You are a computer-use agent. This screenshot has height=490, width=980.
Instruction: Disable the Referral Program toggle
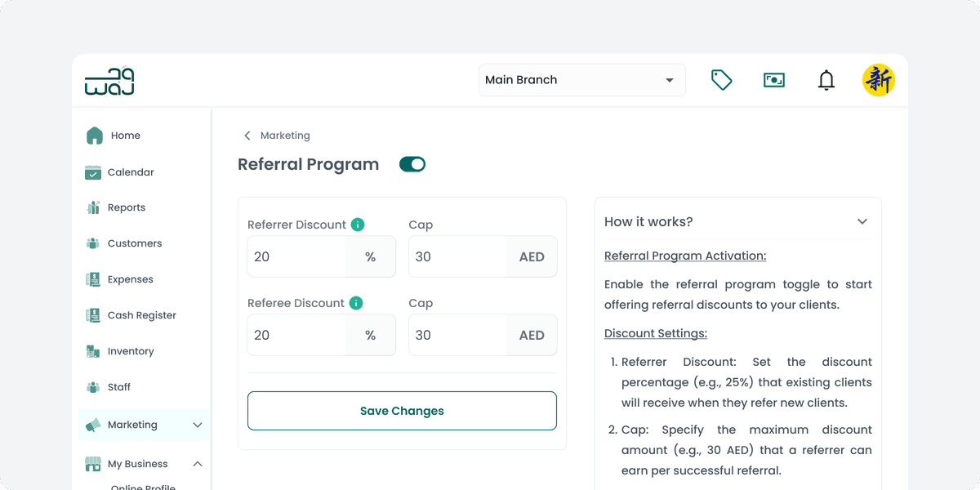pos(412,163)
